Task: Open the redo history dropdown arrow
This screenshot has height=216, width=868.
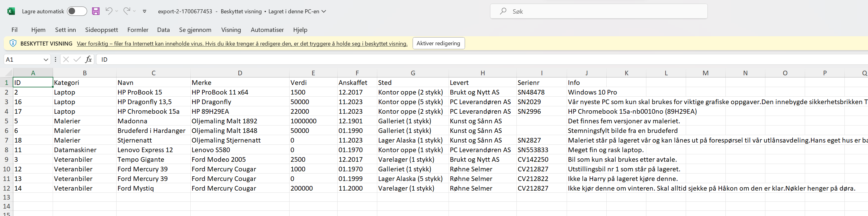Action: pyautogui.click(x=135, y=11)
